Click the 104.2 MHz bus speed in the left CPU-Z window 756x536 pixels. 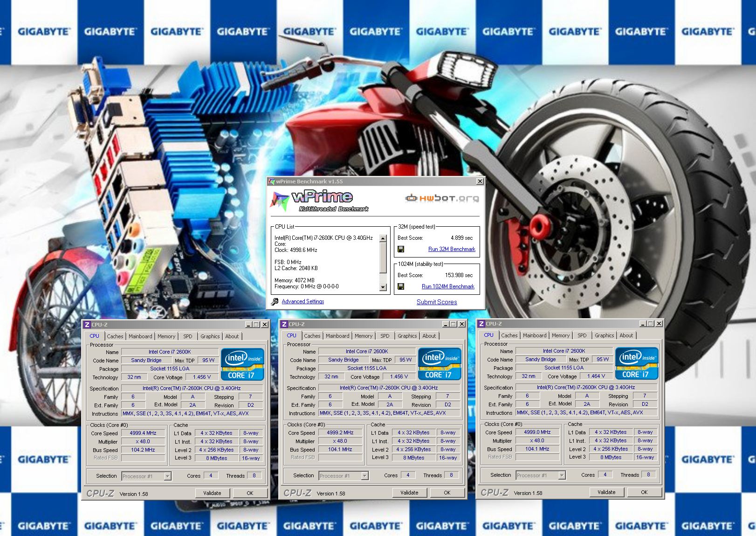pos(143,450)
